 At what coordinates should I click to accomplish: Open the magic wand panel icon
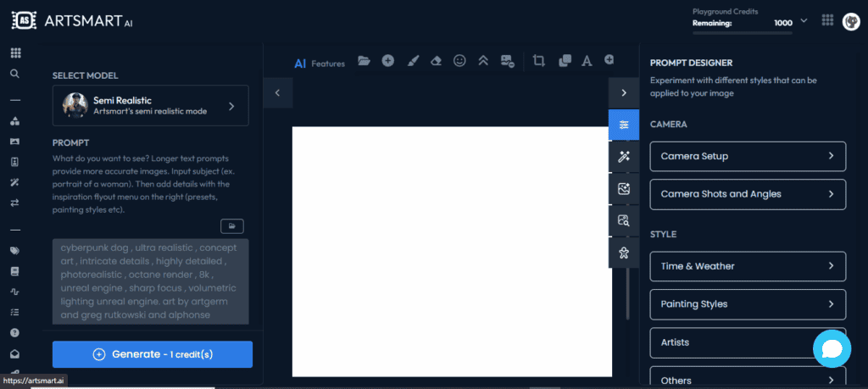point(624,157)
